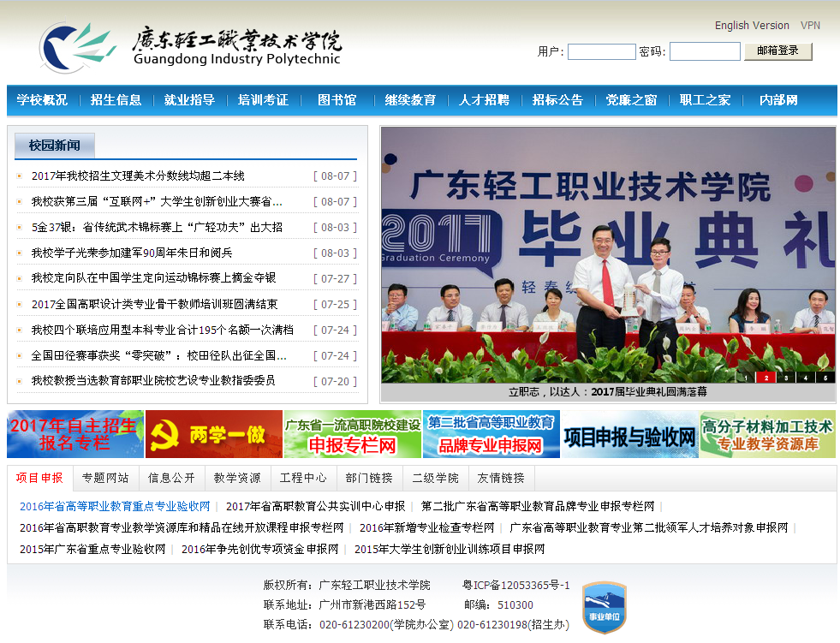The height and width of the screenshot is (643, 840).
Task: Open 图书馆 in the navigation bar
Action: tap(337, 100)
